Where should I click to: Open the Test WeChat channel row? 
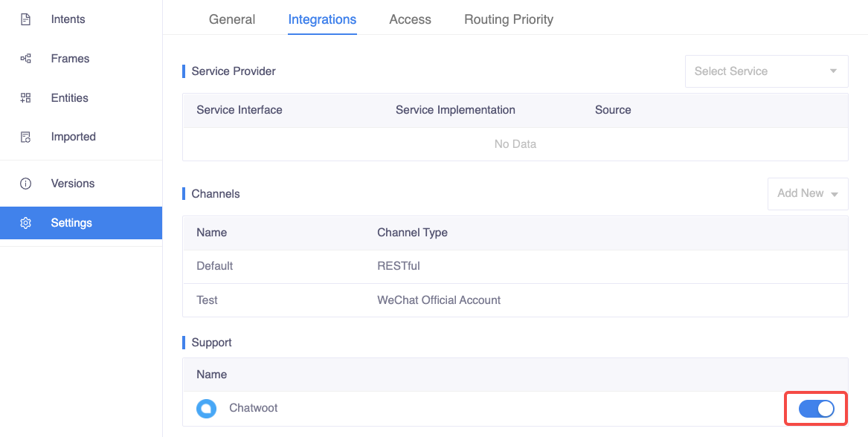(x=515, y=300)
